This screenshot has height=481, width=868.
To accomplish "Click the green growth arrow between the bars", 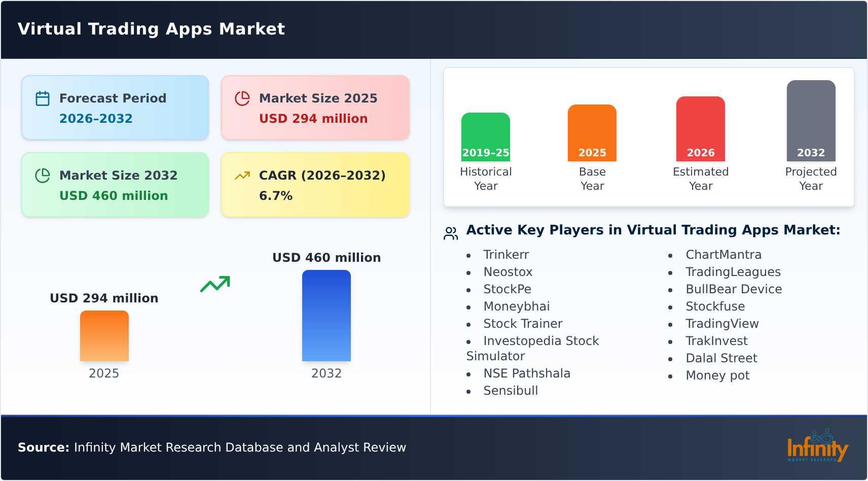I will (215, 284).
